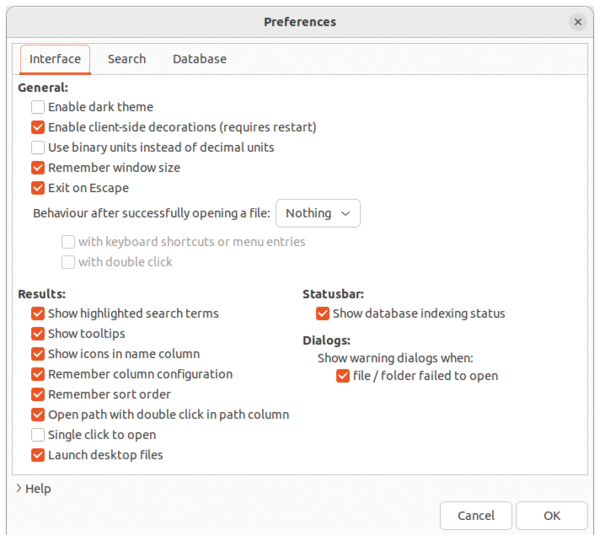Uncheck Exit on Escape
The image size is (600, 541).
pyautogui.click(x=38, y=188)
